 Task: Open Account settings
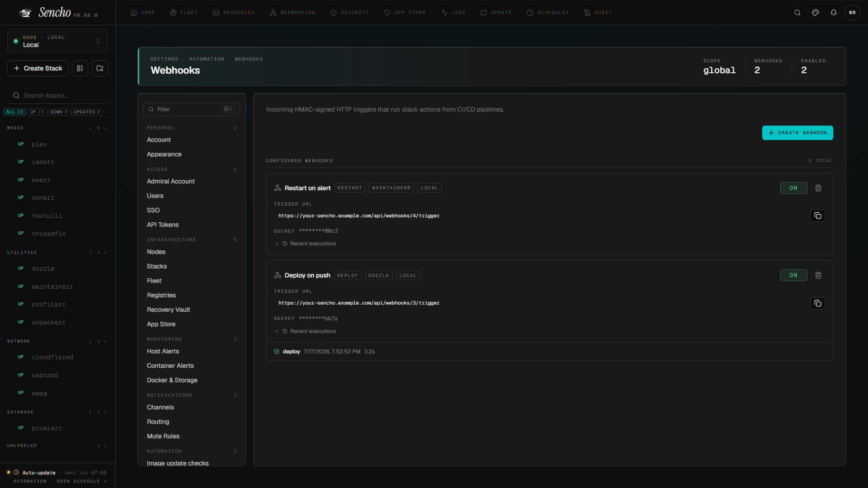coord(159,140)
